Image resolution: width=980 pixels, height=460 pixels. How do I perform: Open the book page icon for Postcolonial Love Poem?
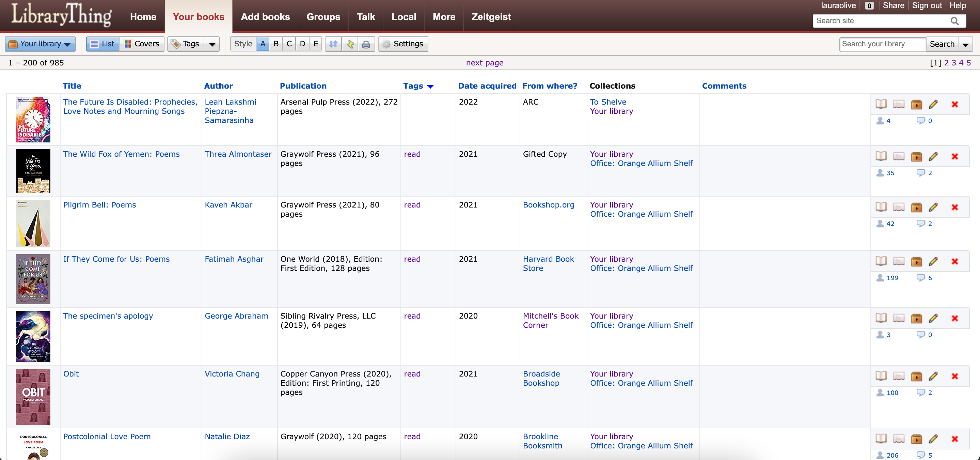pyautogui.click(x=881, y=439)
